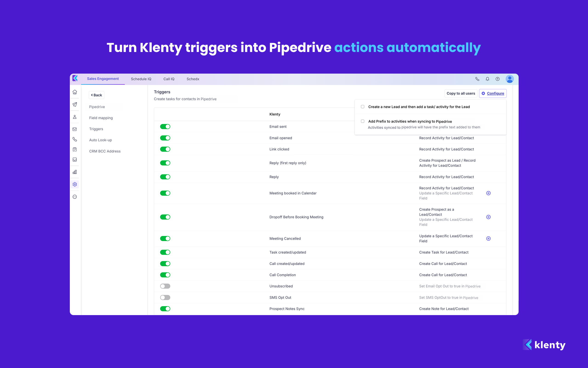588x368 pixels.
Task: Open Auto Look-up settings
Action: [x=100, y=140]
